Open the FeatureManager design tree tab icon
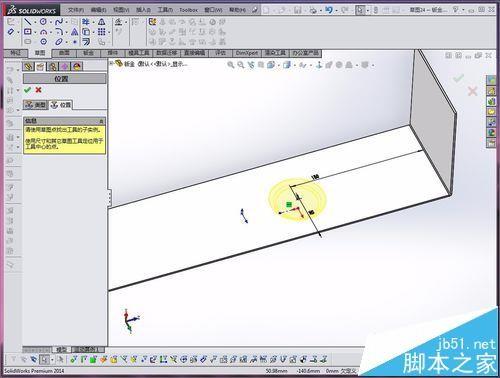Viewport: 500px width, 378px height. point(29,66)
